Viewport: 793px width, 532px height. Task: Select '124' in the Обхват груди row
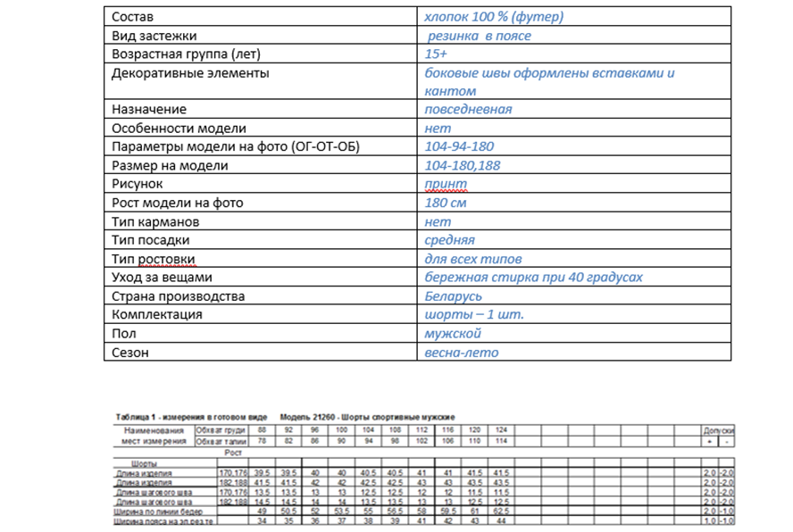coord(501,430)
